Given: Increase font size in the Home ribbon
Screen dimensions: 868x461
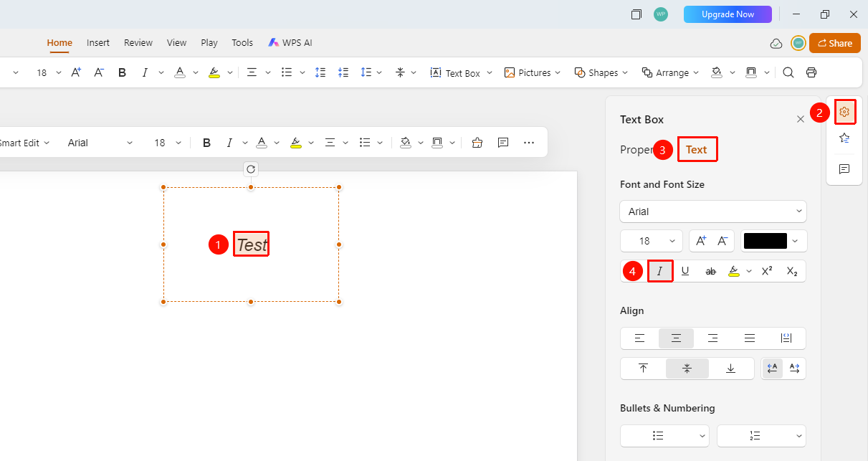Looking at the screenshot, I should (76, 72).
